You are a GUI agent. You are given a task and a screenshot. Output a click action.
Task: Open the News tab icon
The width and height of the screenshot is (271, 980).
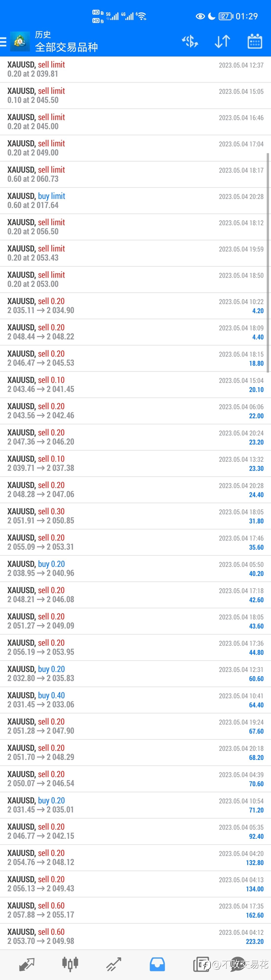click(201, 964)
